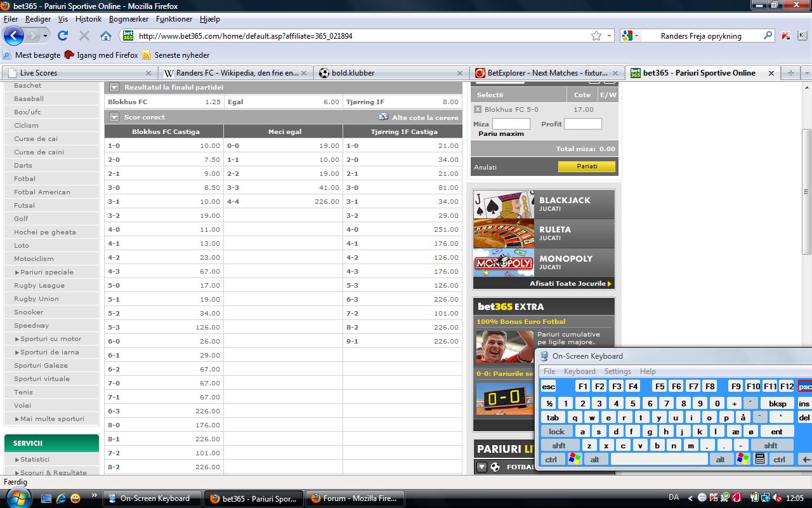Expand Mai multe sporturi list
Viewport: 812px width, 508px height.
click(49, 419)
